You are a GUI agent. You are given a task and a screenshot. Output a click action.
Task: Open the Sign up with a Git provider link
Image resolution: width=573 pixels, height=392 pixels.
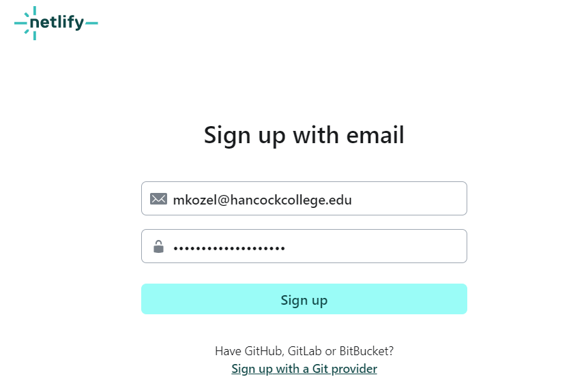[x=304, y=369]
